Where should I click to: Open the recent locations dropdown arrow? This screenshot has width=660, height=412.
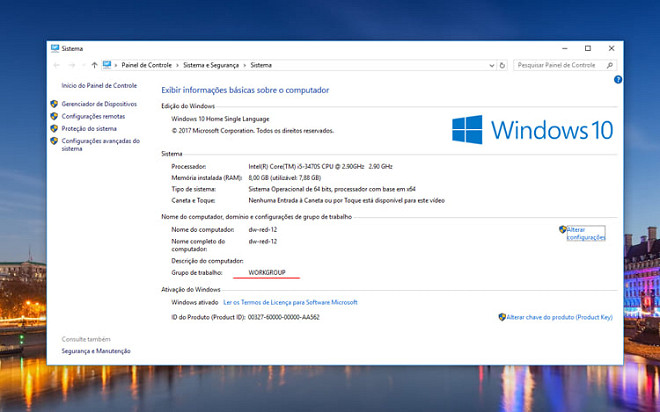click(x=82, y=65)
